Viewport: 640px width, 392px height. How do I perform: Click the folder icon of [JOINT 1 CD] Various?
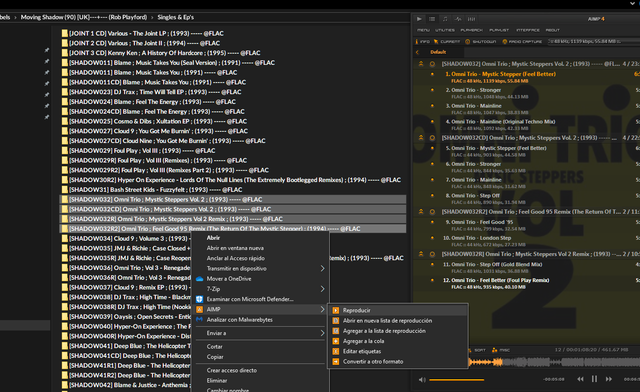click(x=64, y=33)
